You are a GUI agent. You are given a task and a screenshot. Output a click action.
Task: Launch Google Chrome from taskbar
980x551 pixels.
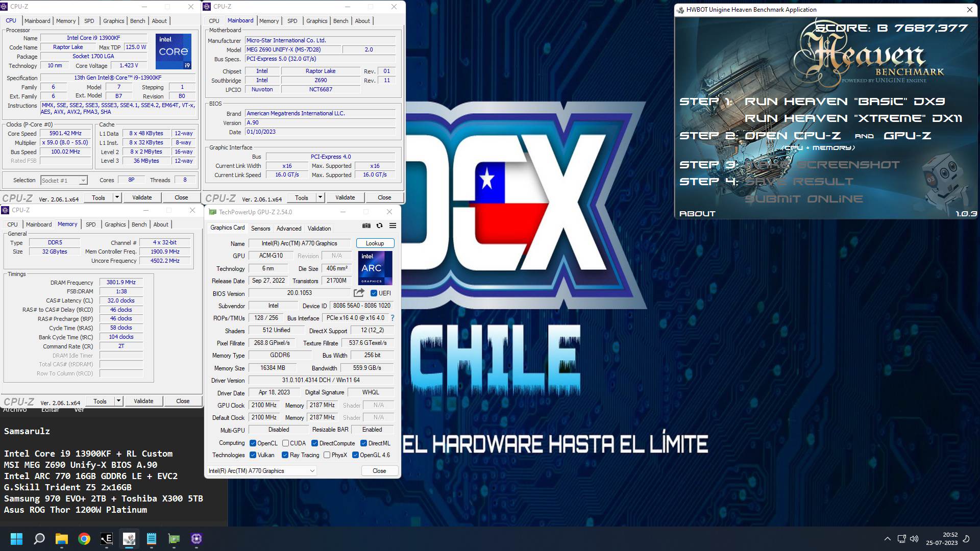click(x=84, y=539)
